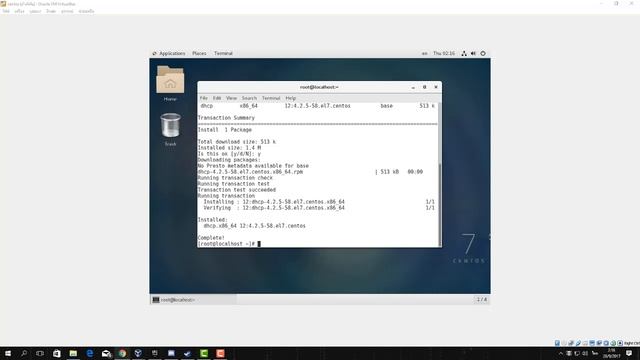The image size is (640, 360).
Task: Open the green Camtasia taskbar icon
Action: 204,353
